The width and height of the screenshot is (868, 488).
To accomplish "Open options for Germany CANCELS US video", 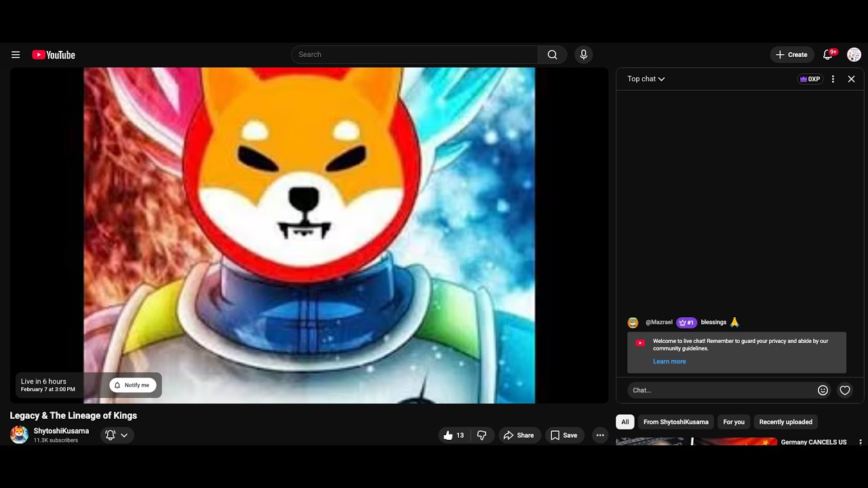I will coord(861,442).
